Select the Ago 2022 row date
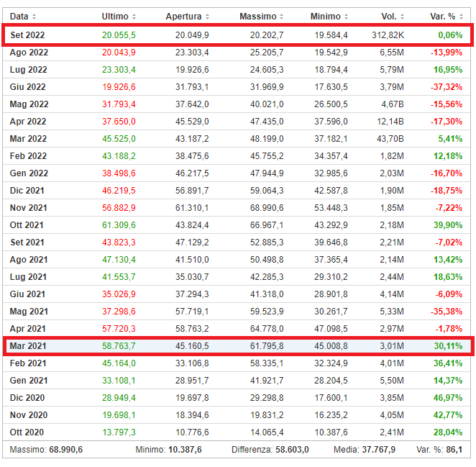476x467 pixels. pyautogui.click(x=29, y=53)
